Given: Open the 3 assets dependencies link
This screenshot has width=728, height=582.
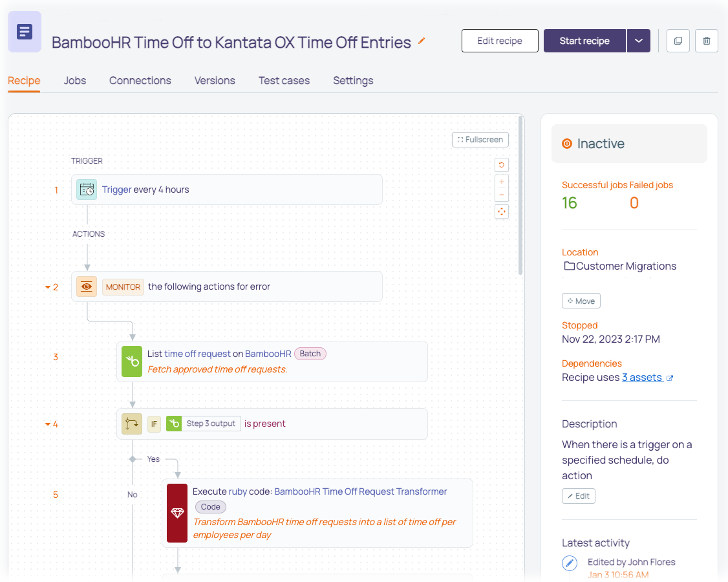Looking at the screenshot, I should 642,377.
